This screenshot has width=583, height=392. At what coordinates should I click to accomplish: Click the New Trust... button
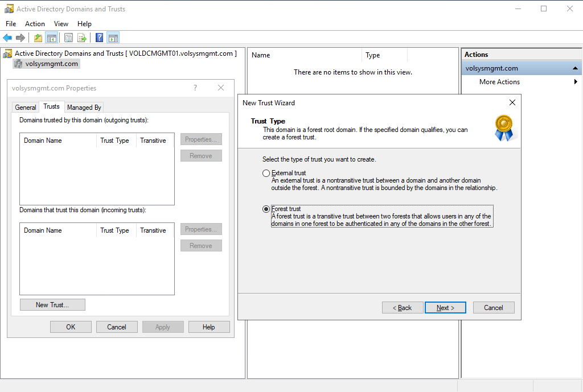click(x=52, y=305)
